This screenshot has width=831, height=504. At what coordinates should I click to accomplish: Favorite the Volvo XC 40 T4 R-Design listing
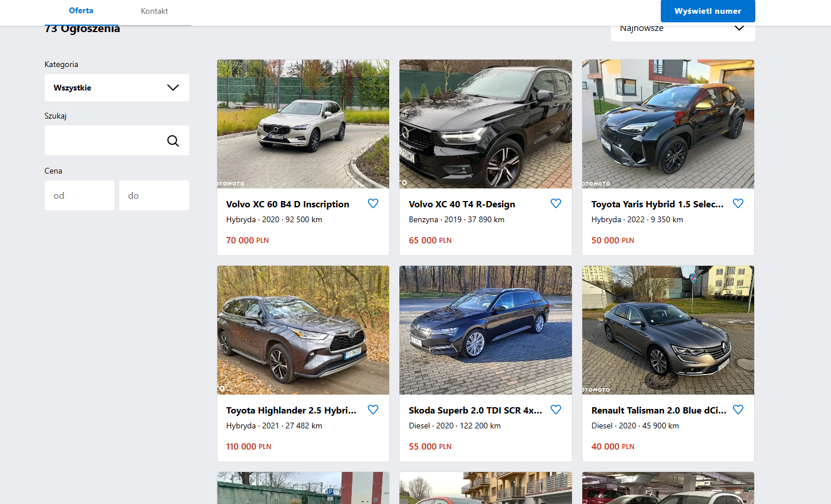(x=556, y=203)
